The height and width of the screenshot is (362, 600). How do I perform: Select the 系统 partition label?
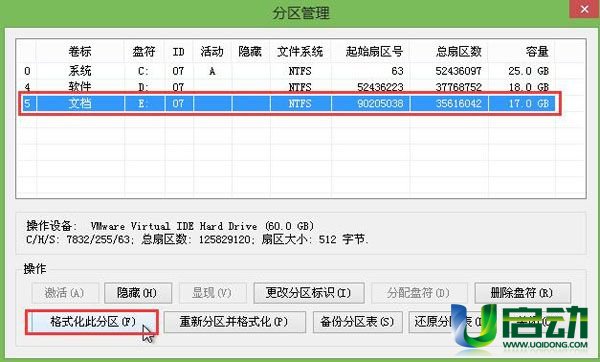coord(80,71)
